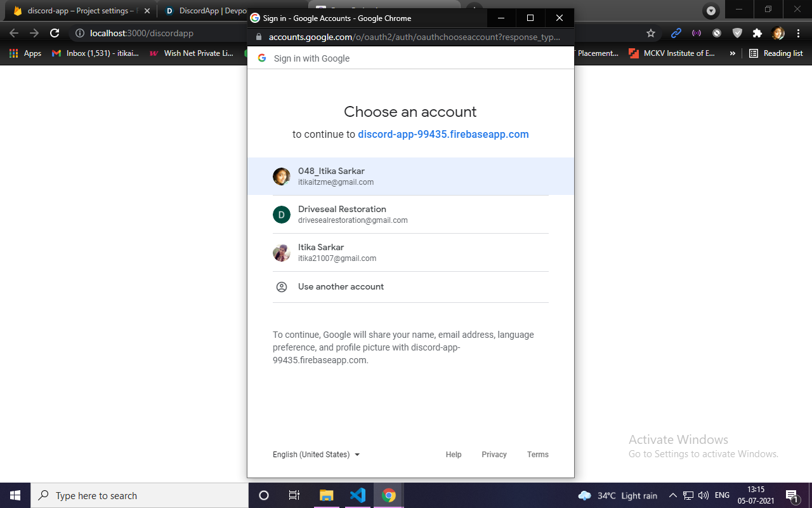Click the Chrome icon in the taskbar
The height and width of the screenshot is (508, 812).
[x=389, y=495]
